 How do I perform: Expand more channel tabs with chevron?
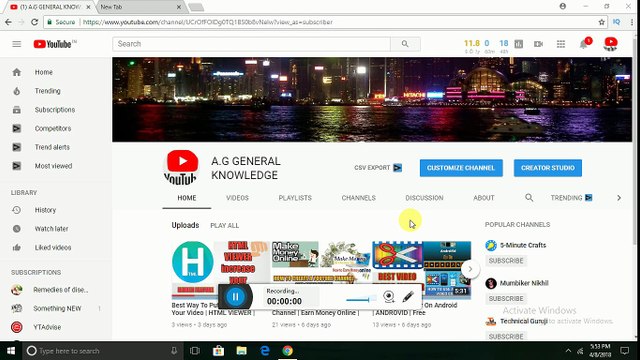coord(619,198)
